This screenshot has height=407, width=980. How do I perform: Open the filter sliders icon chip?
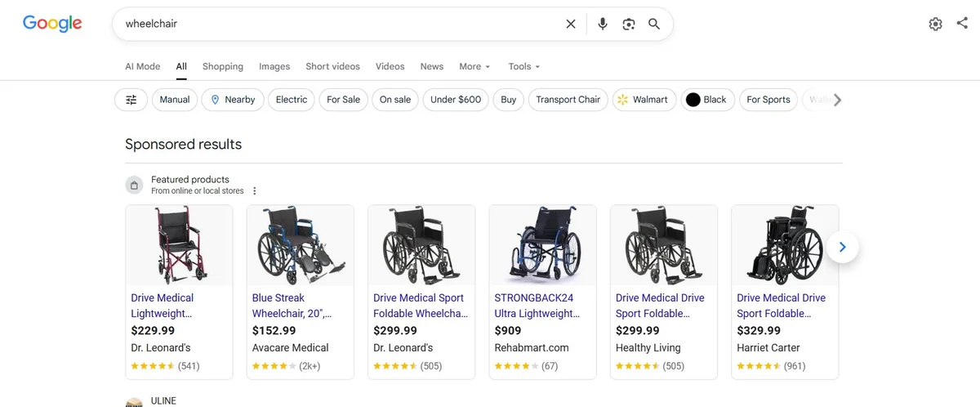[x=131, y=100]
